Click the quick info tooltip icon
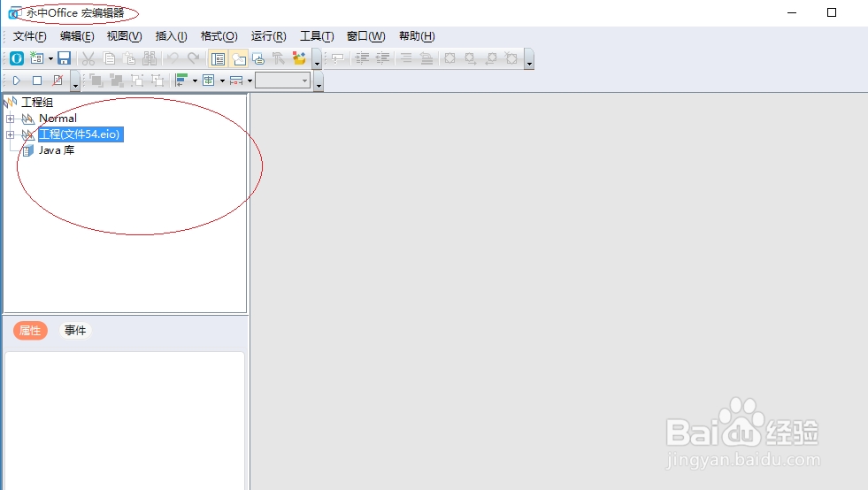Screen dimensions: 868x490 pyautogui.click(x=338, y=58)
